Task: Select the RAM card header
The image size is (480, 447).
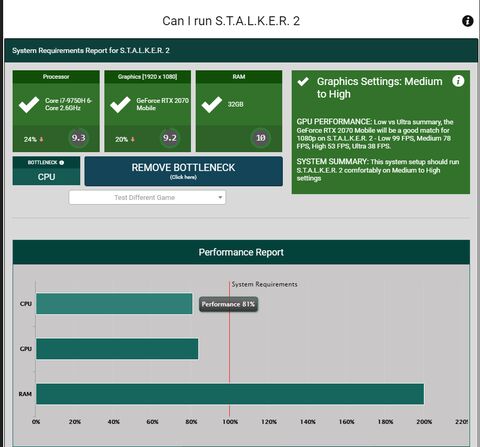Action: [239, 77]
